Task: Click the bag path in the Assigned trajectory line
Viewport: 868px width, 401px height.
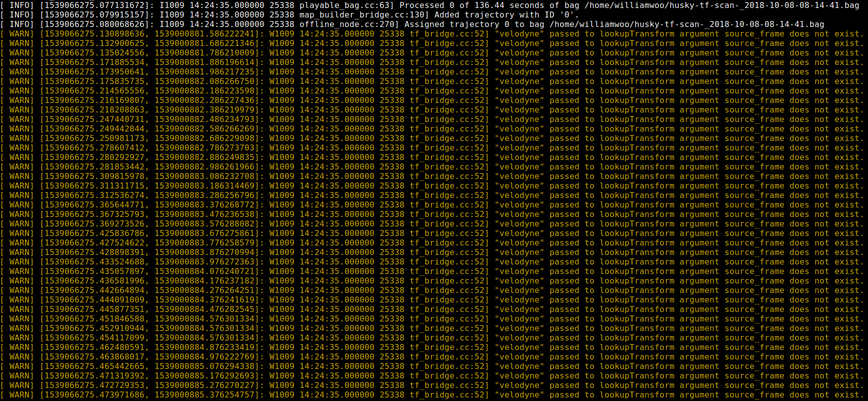Action: click(686, 24)
